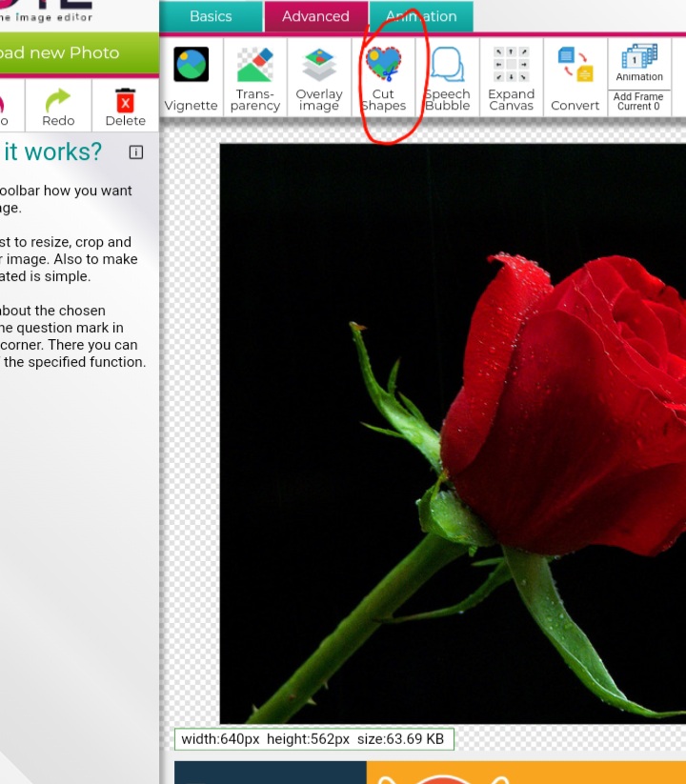Click the width, height and size label

(x=314, y=739)
